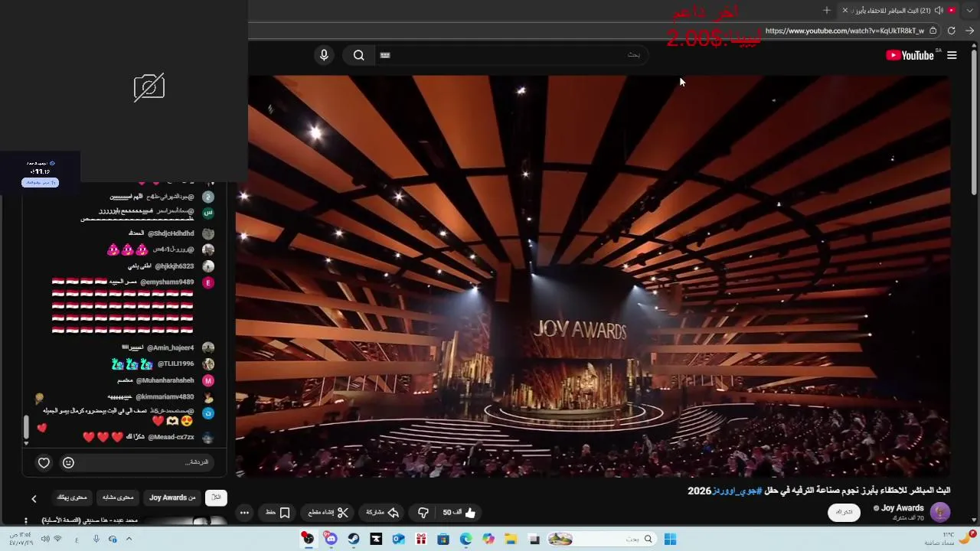Open Steam from the taskbar

pos(353,539)
